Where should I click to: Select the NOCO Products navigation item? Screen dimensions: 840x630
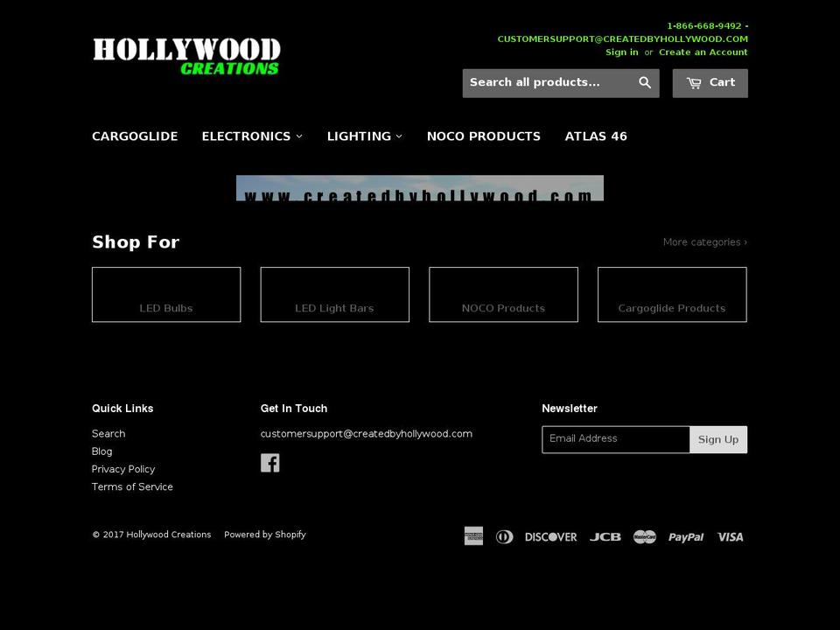(484, 136)
